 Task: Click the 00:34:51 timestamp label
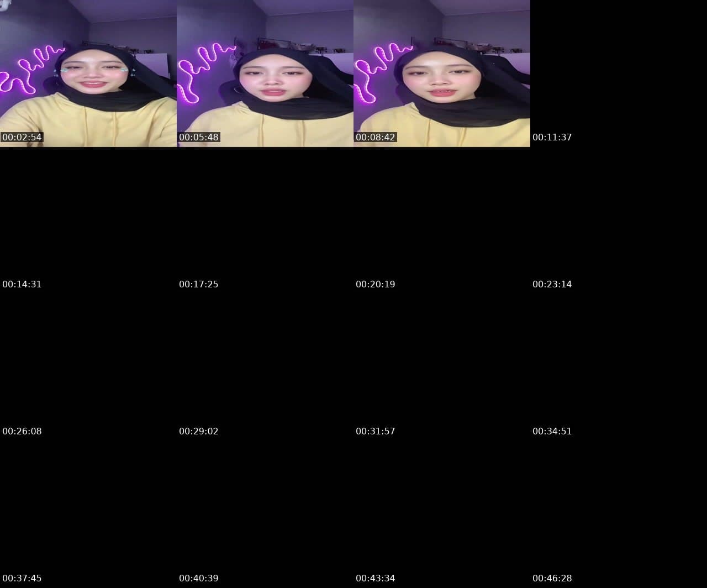click(x=552, y=431)
